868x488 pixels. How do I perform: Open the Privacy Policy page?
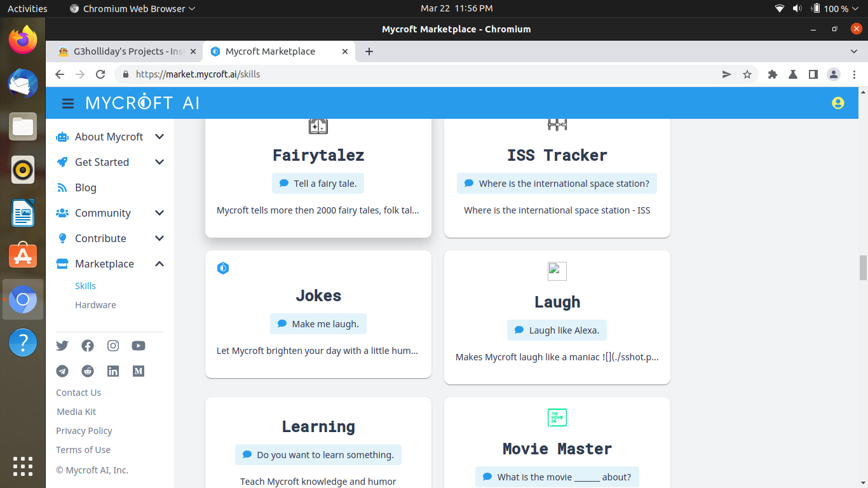coord(83,430)
